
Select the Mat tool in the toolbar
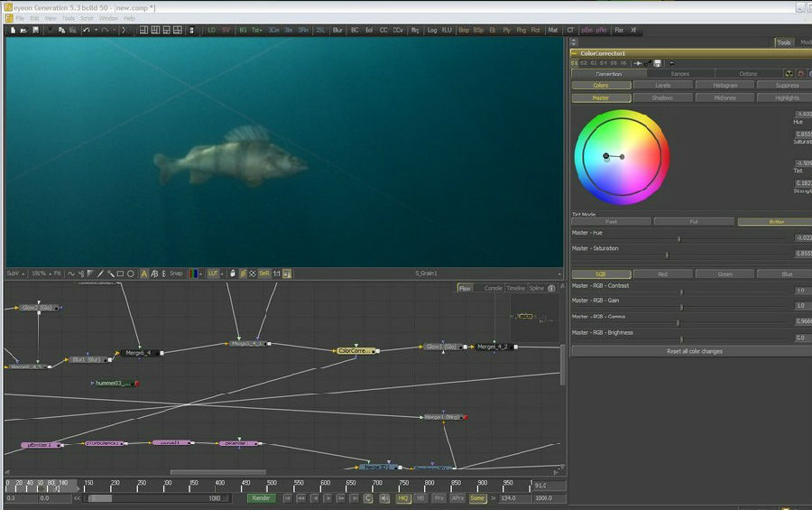pyautogui.click(x=553, y=30)
